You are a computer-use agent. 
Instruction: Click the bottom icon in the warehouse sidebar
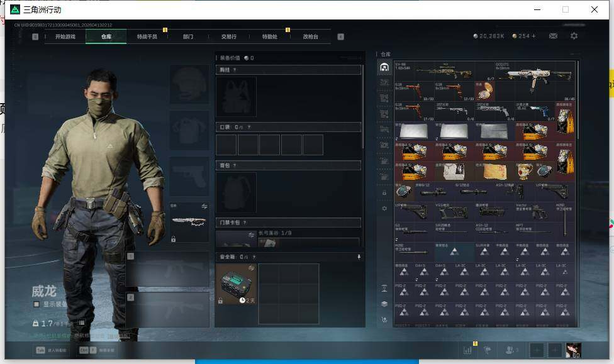384,320
